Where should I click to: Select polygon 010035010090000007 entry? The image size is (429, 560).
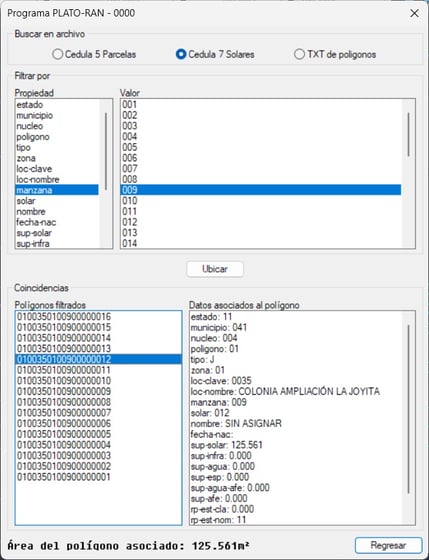click(99, 413)
